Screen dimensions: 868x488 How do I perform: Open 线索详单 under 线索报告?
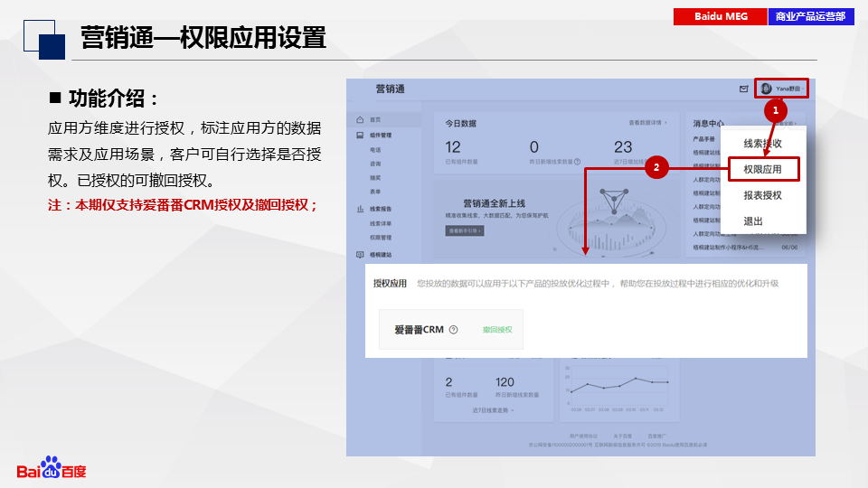[381, 223]
